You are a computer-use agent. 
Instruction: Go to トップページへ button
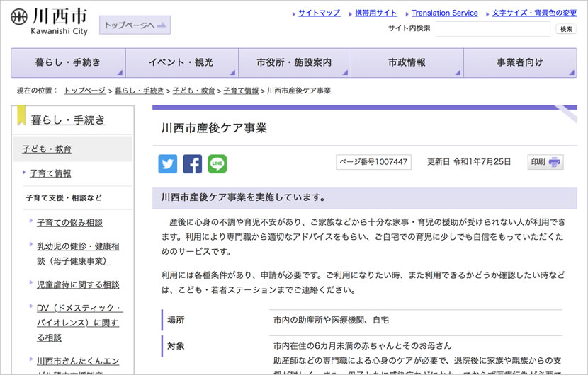coord(135,25)
